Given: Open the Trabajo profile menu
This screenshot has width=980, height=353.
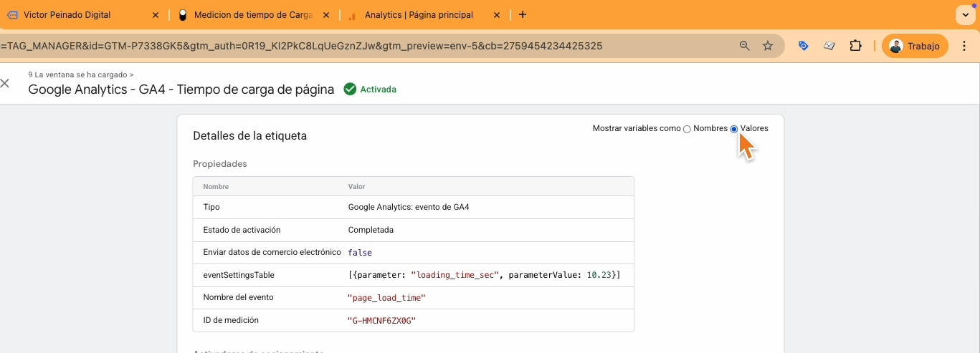Looking at the screenshot, I should [x=915, y=46].
